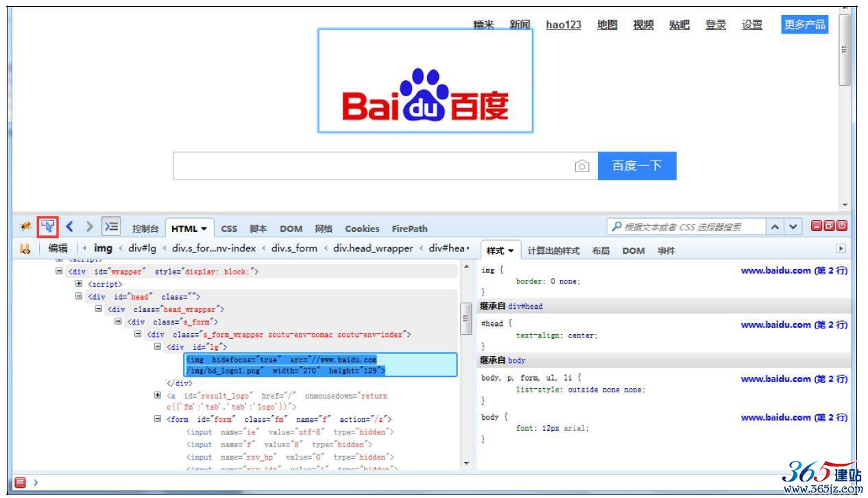
Task: Open the 新闻 link
Action: pos(520,25)
